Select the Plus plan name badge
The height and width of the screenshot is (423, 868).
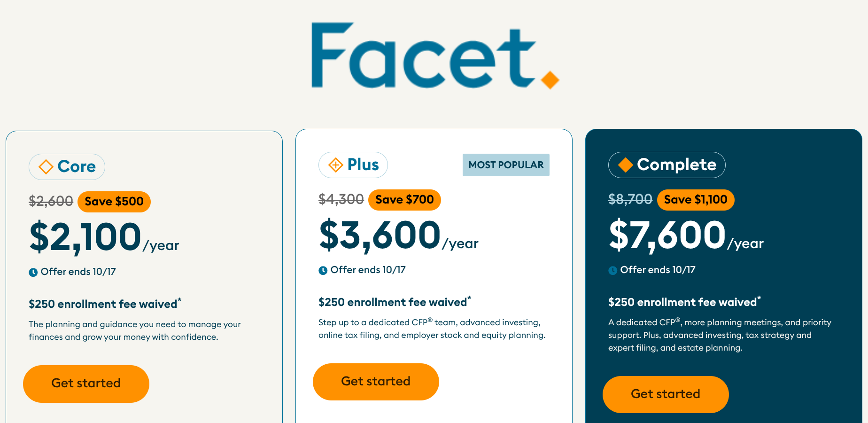click(x=353, y=165)
